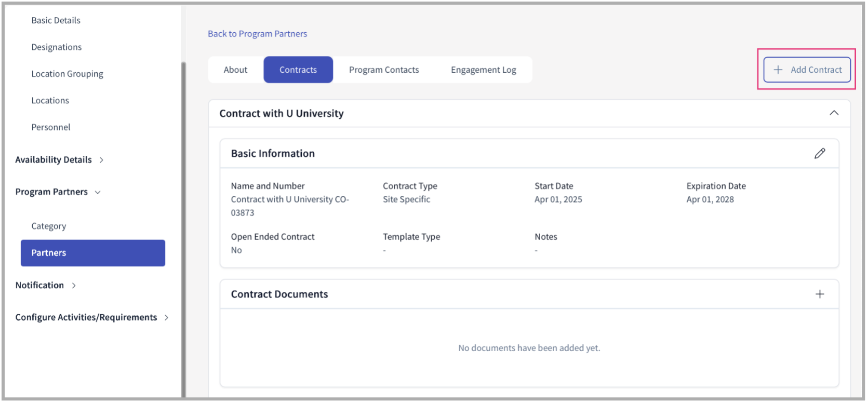Edit Basic Information with pencil icon
This screenshot has height=403, width=868.
[819, 153]
